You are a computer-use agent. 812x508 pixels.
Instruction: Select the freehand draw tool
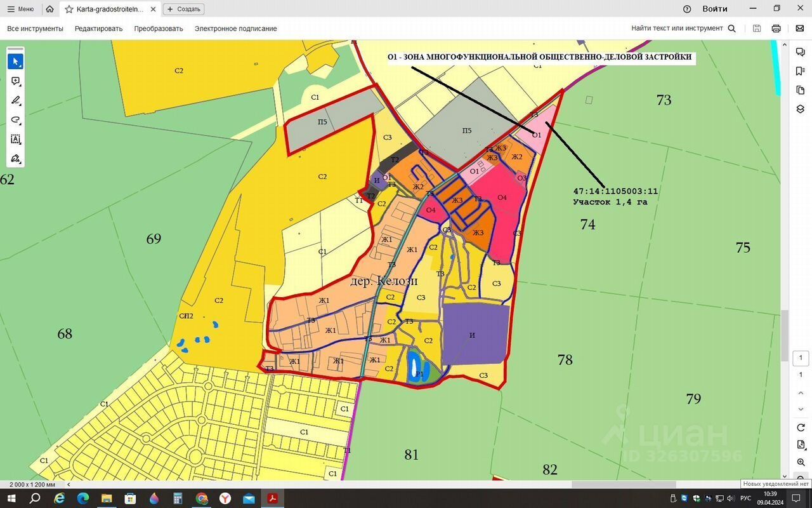point(16,120)
